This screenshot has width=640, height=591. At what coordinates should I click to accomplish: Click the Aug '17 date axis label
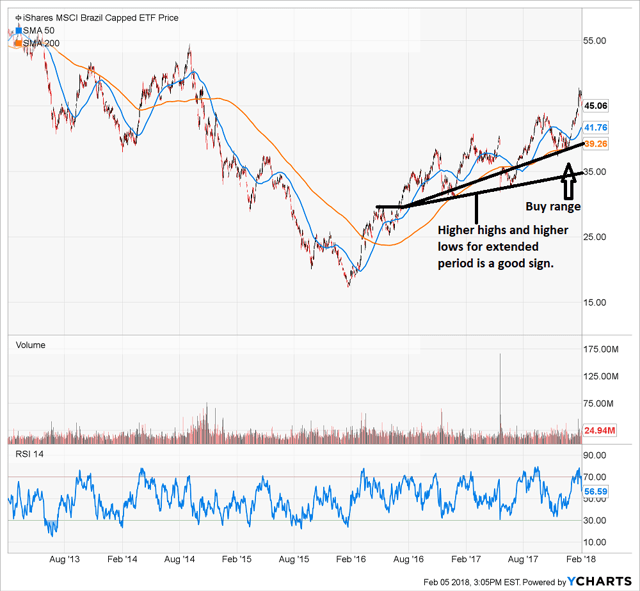(x=523, y=560)
